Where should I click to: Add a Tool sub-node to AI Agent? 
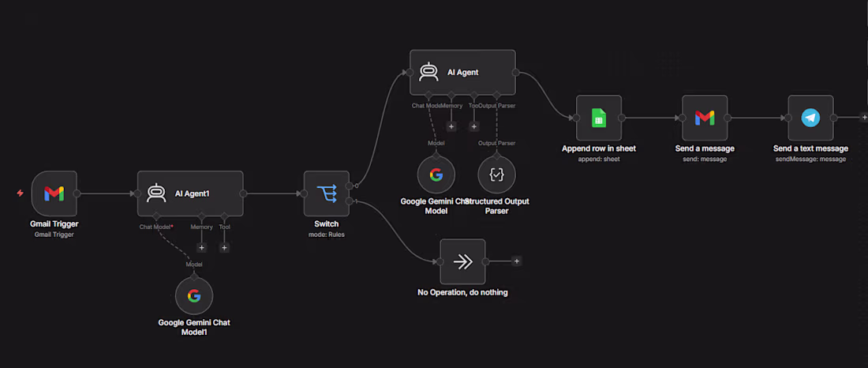(x=474, y=127)
